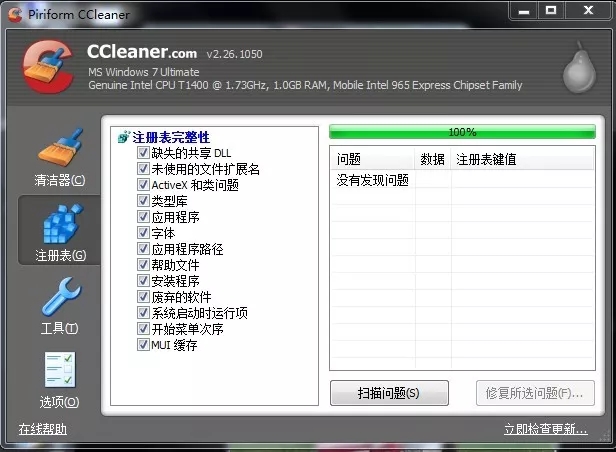Click 修复所选问题(F) fix button

click(535, 393)
